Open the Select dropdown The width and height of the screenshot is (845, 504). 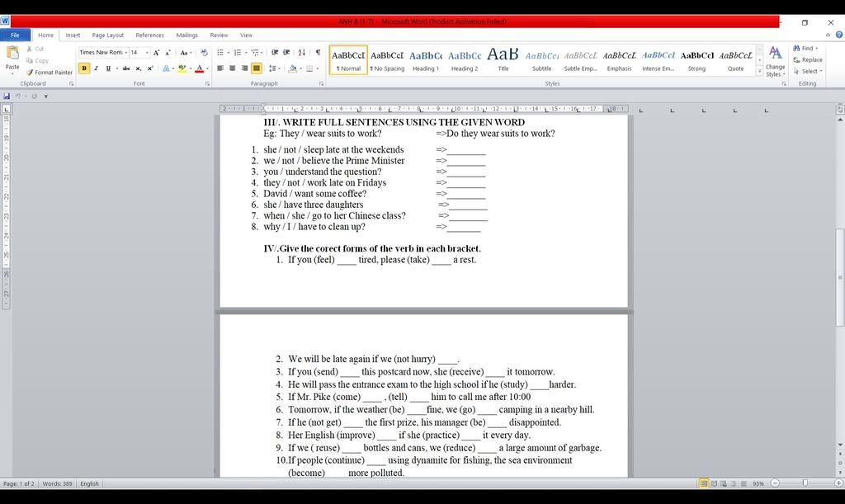(808, 71)
